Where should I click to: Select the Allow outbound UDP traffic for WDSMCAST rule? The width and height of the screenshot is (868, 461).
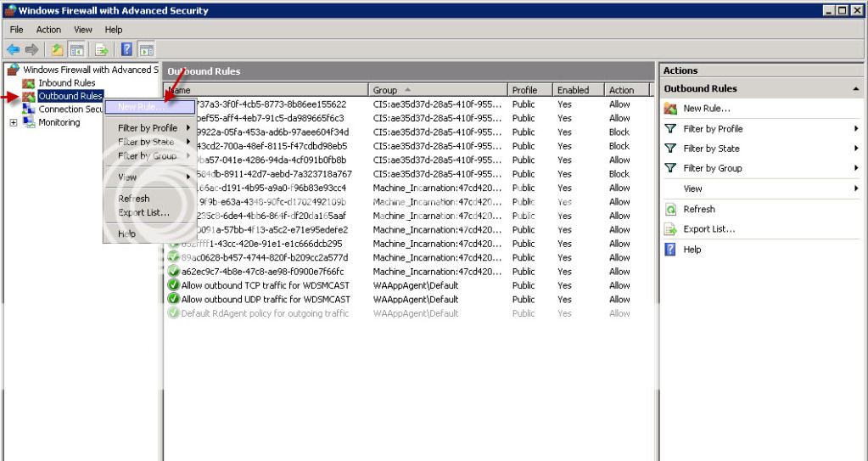click(265, 300)
